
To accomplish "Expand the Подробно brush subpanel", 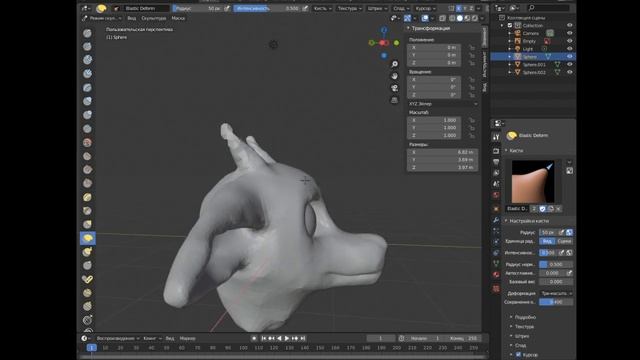I will click(525, 317).
